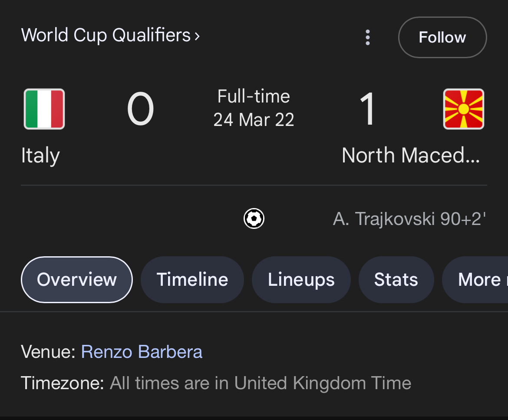Image resolution: width=508 pixels, height=420 pixels.
Task: Click Italy's score of 0
Action: coord(140,109)
